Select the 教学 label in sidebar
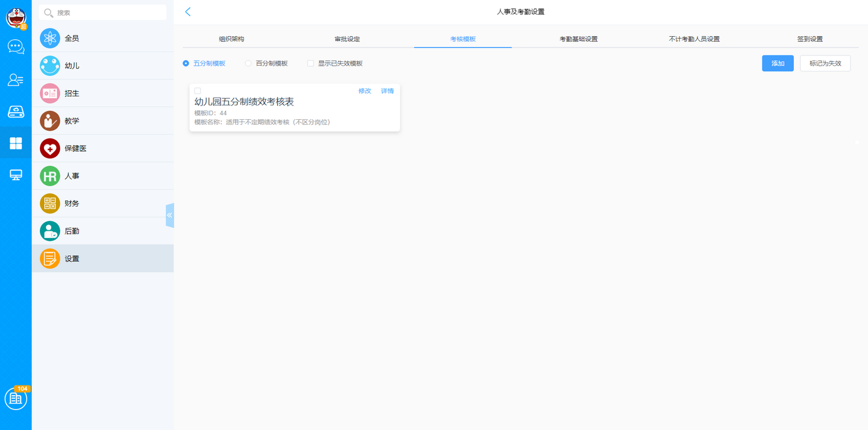Screen dimensions: 868x430 pyautogui.click(x=72, y=121)
